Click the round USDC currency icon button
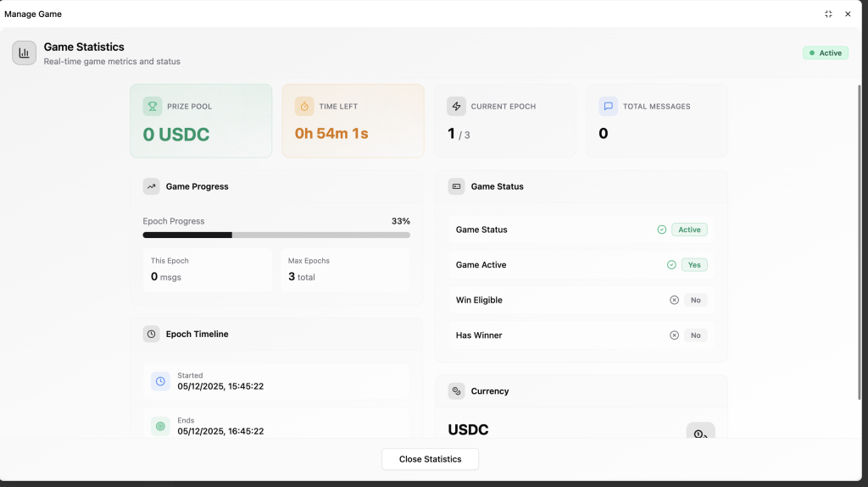Image resolution: width=868 pixels, height=487 pixels. tap(699, 432)
